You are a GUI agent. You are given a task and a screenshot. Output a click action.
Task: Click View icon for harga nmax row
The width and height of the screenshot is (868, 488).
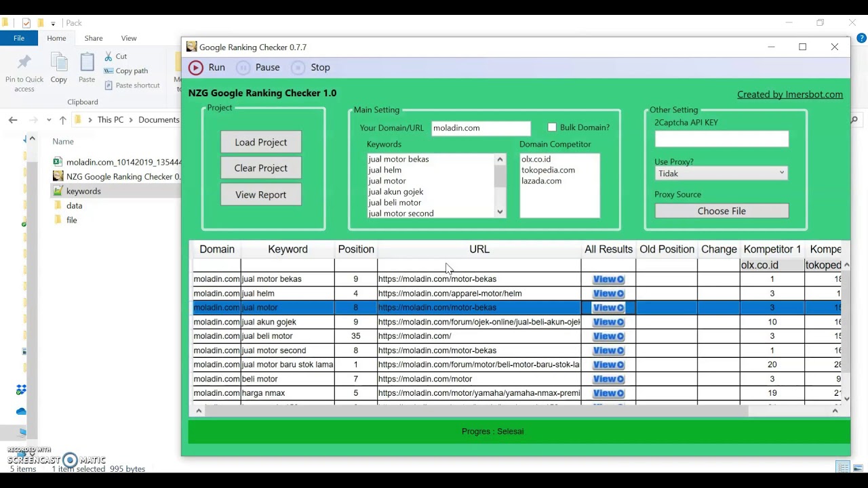pyautogui.click(x=608, y=393)
